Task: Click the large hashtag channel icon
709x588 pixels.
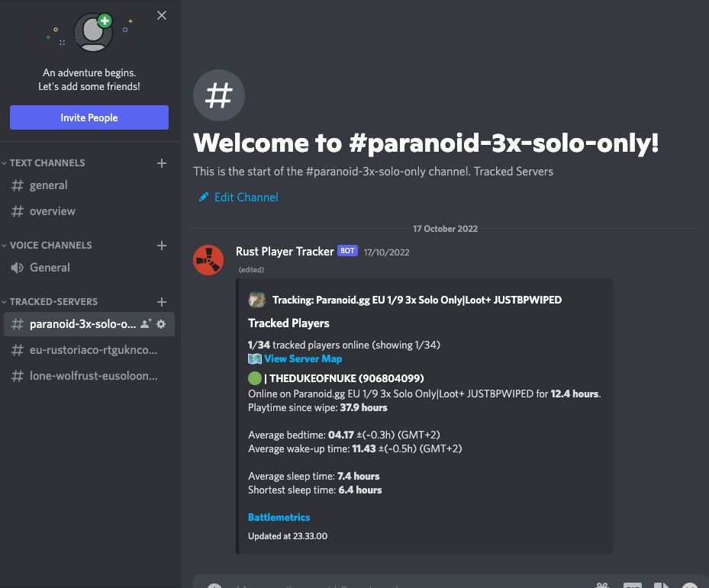Action: (219, 95)
